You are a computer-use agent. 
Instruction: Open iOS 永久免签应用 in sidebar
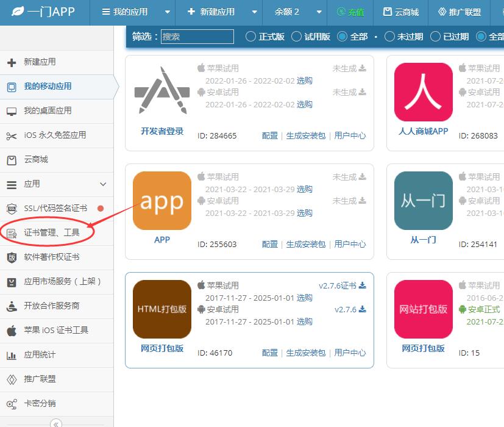[x=57, y=135]
